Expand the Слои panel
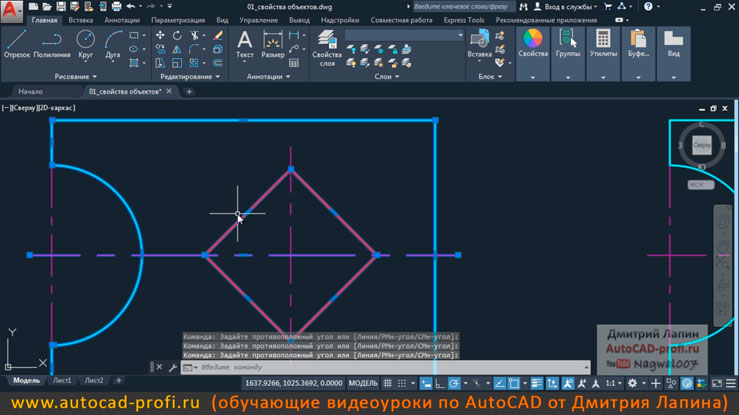739x415 pixels. [x=387, y=76]
